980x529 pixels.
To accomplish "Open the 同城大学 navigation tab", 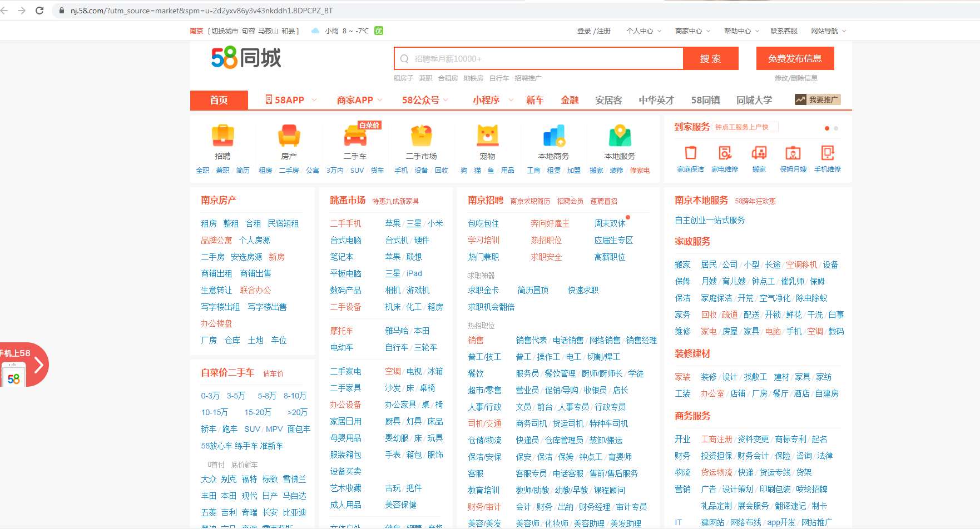I will pos(754,100).
